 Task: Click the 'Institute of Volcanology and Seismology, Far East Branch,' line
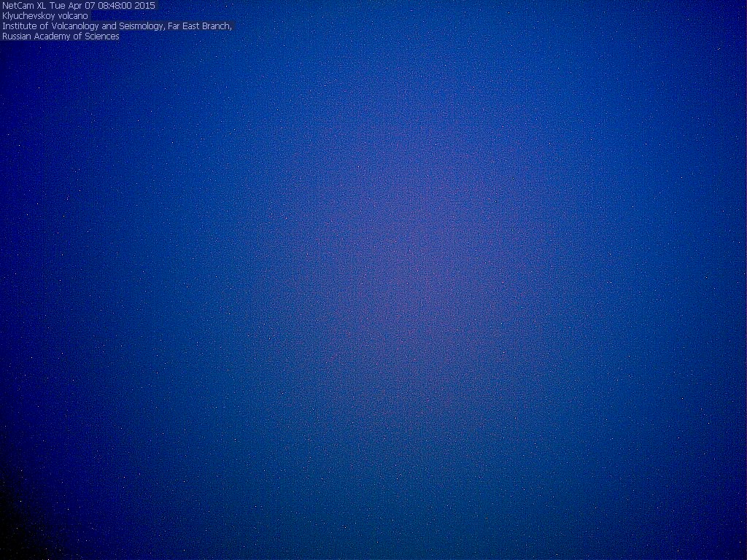[117, 26]
